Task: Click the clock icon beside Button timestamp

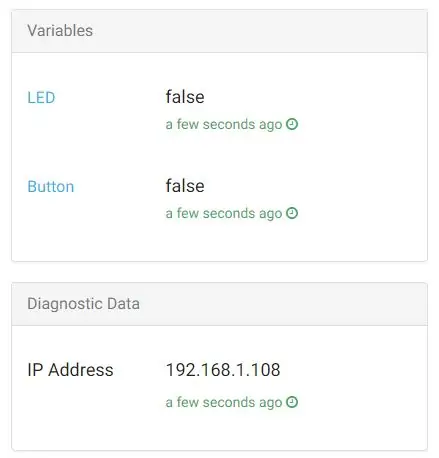Action: [x=292, y=213]
